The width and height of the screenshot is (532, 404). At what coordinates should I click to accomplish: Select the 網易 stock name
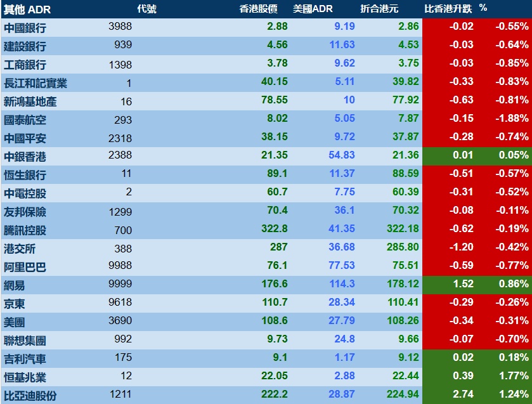point(14,285)
